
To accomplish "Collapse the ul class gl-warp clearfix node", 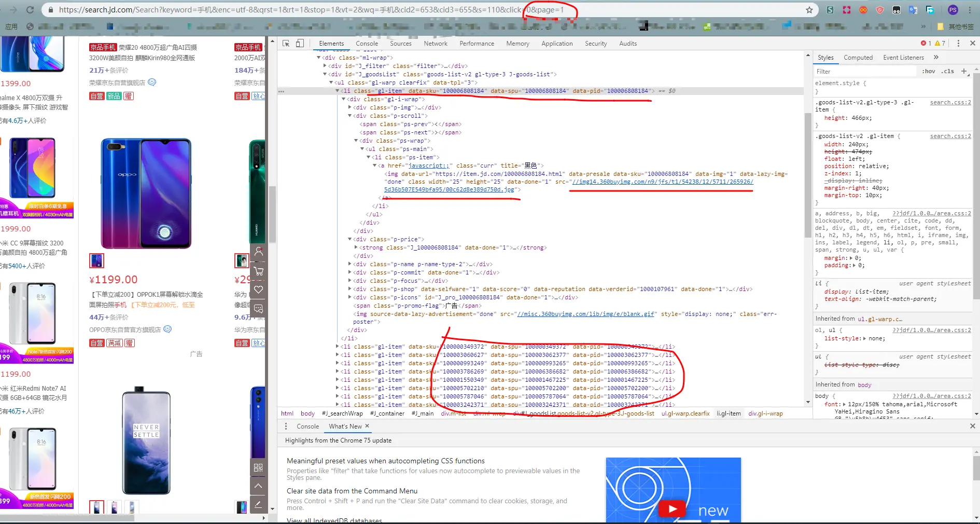I will click(331, 82).
